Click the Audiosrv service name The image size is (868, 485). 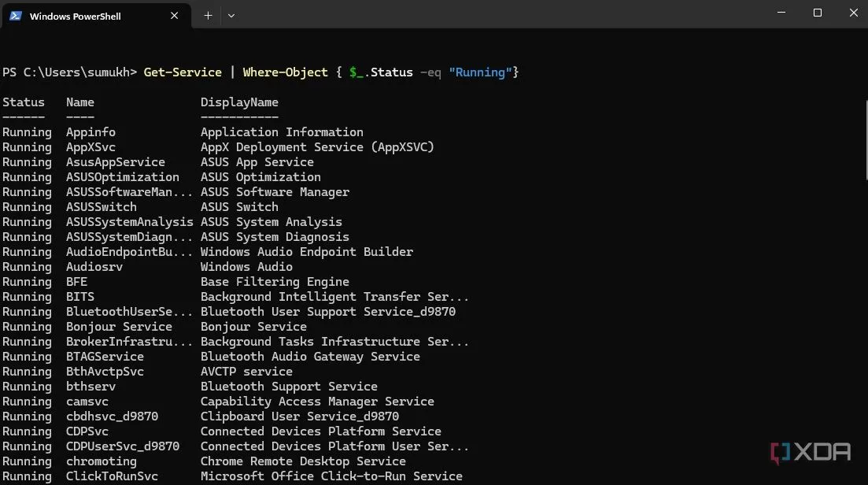coord(94,267)
